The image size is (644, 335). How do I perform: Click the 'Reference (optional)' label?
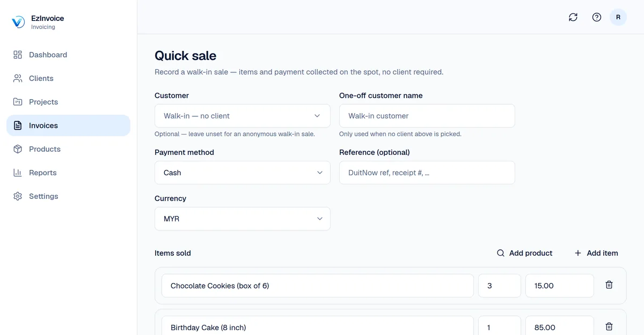[375, 152]
